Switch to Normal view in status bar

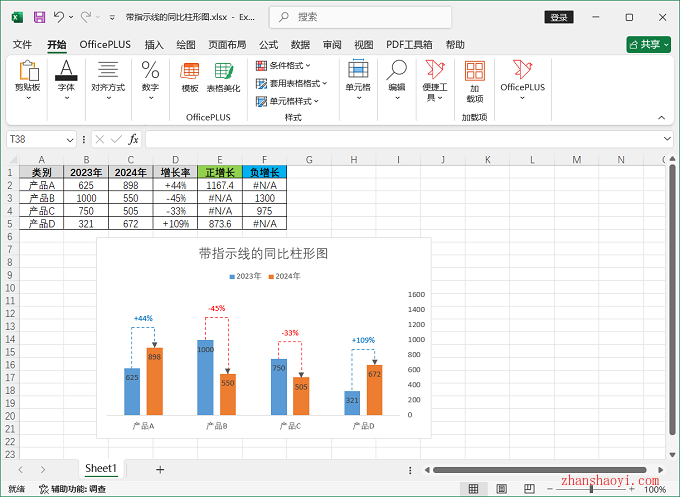pyautogui.click(x=475, y=489)
